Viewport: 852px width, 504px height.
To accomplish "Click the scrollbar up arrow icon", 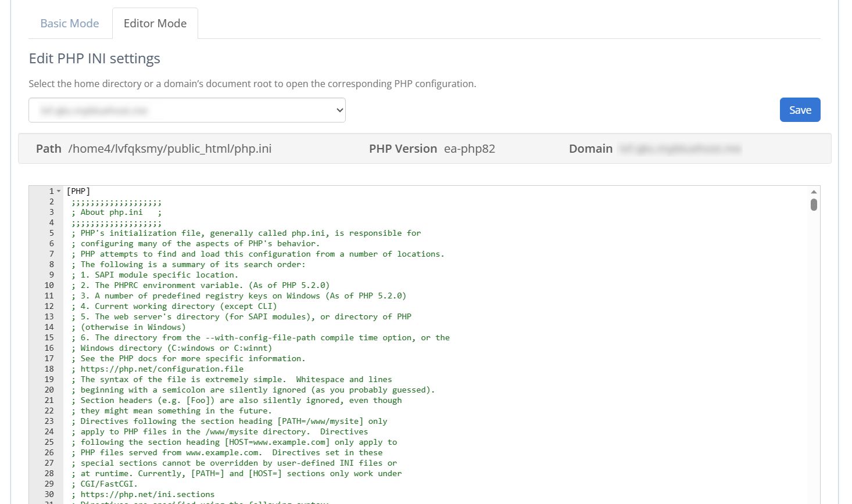I will (814, 190).
